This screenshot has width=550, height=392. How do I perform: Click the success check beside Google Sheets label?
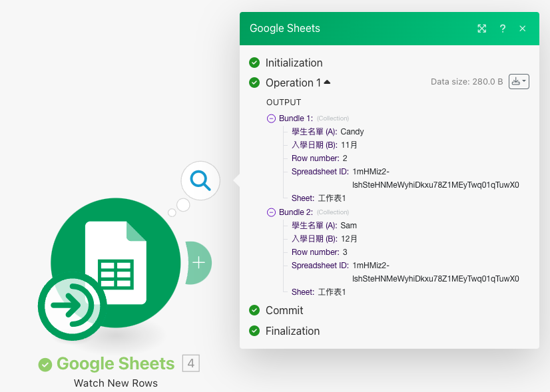(x=45, y=365)
